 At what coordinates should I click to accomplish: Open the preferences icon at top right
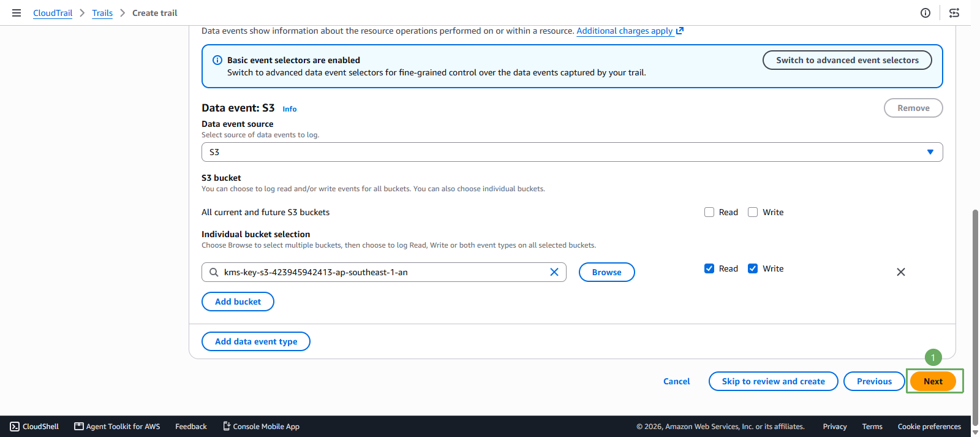(954, 13)
